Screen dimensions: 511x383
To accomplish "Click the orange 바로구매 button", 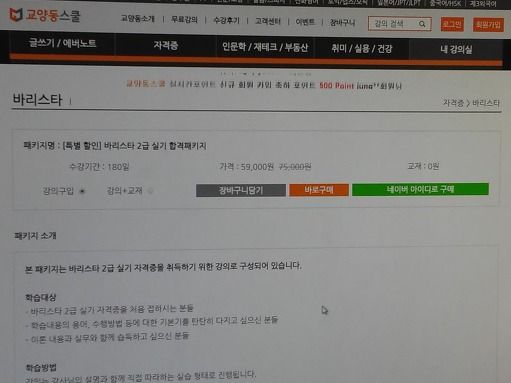I will click(x=319, y=190).
